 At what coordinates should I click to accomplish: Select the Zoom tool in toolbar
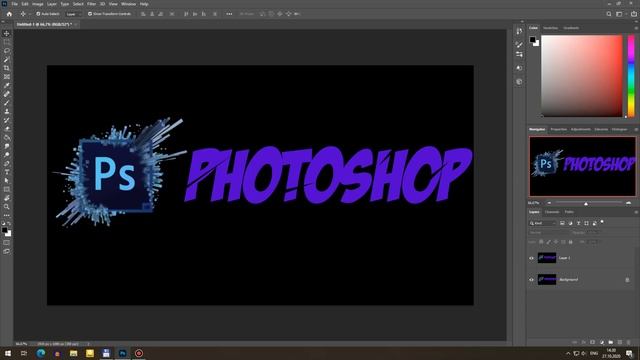(x=7, y=207)
